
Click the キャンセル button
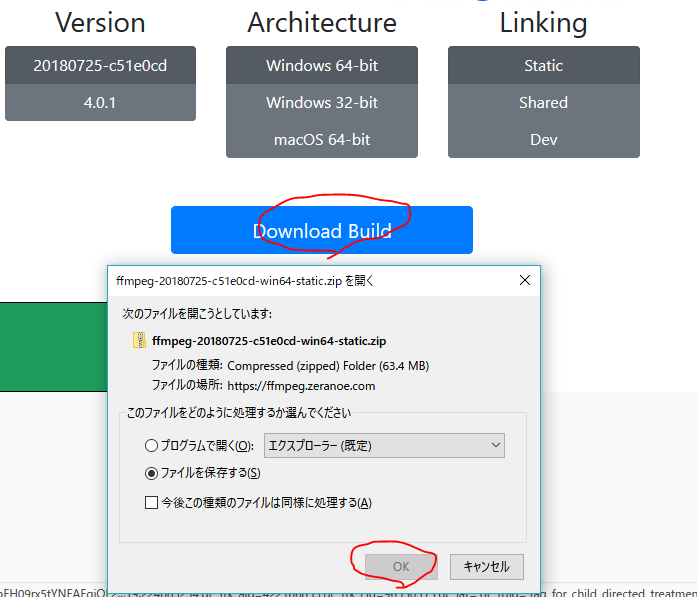(486, 566)
